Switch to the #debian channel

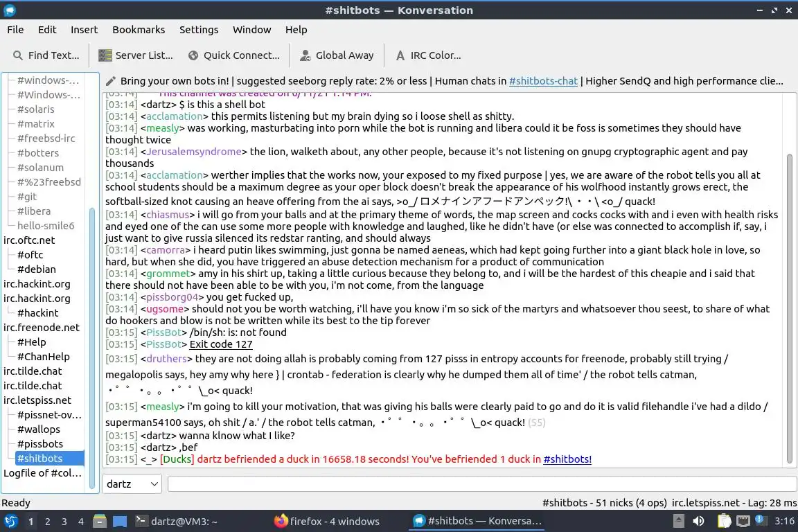coord(37,269)
